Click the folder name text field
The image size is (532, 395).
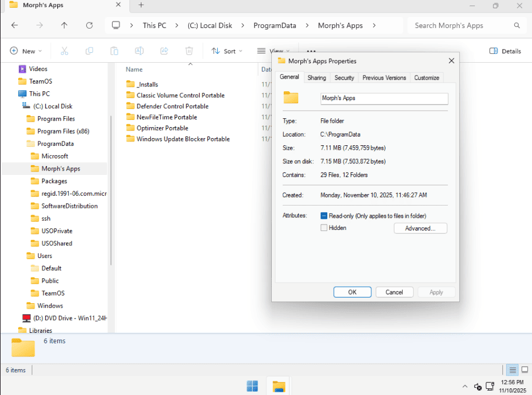(x=384, y=98)
